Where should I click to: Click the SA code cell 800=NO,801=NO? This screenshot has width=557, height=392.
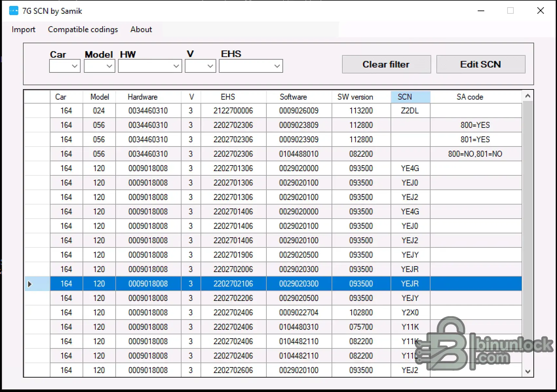[476, 154]
